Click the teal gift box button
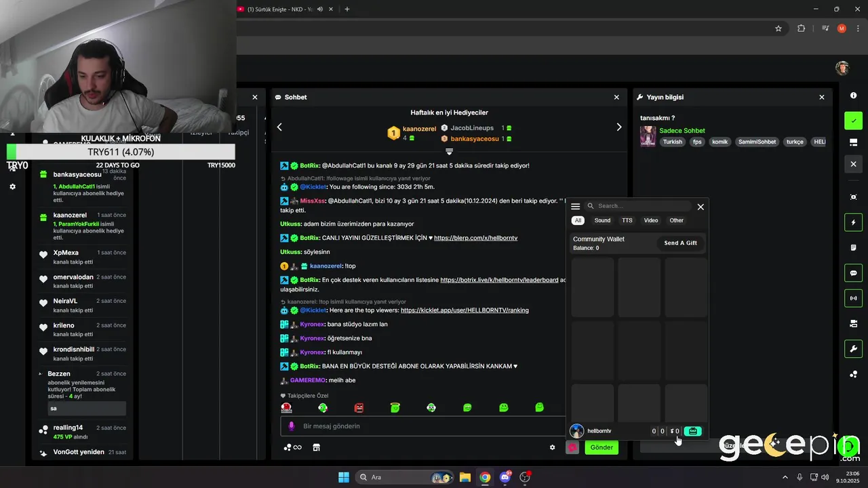The width and height of the screenshot is (868, 488). click(x=692, y=431)
